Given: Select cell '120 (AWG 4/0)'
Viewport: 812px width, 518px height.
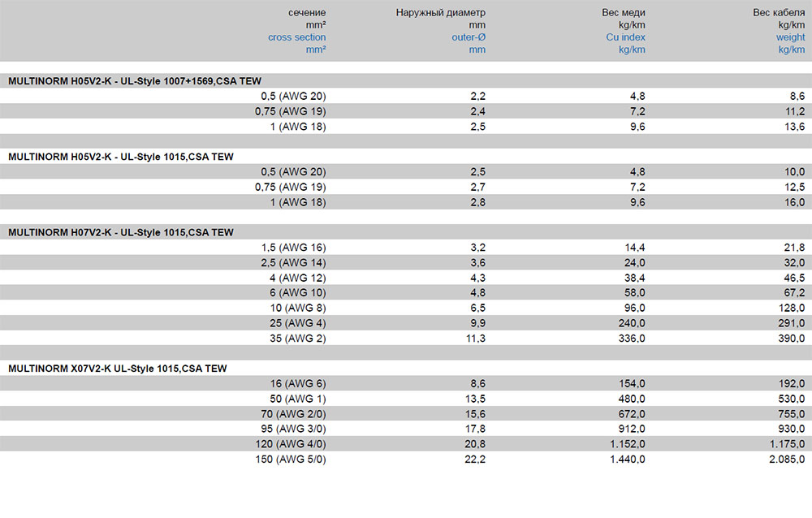Looking at the screenshot, I should [x=291, y=444].
